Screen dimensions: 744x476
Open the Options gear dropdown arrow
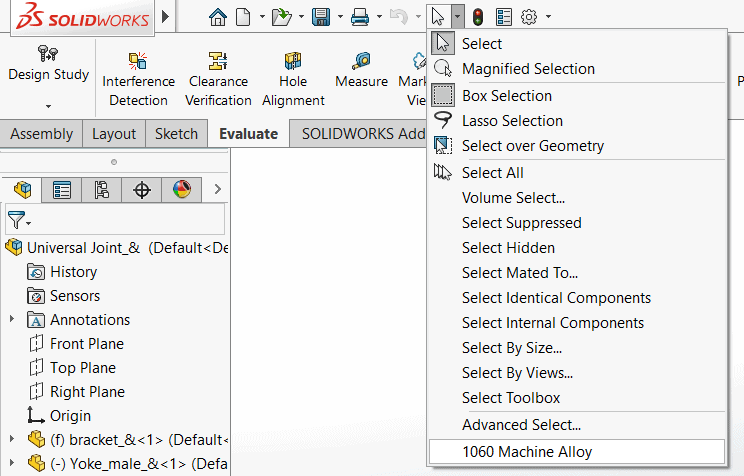pyautogui.click(x=548, y=17)
